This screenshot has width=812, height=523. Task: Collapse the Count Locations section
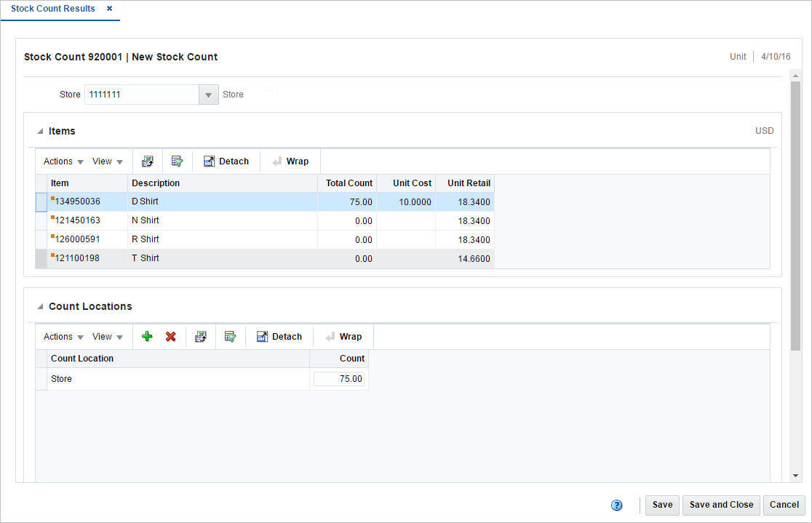pos(39,306)
